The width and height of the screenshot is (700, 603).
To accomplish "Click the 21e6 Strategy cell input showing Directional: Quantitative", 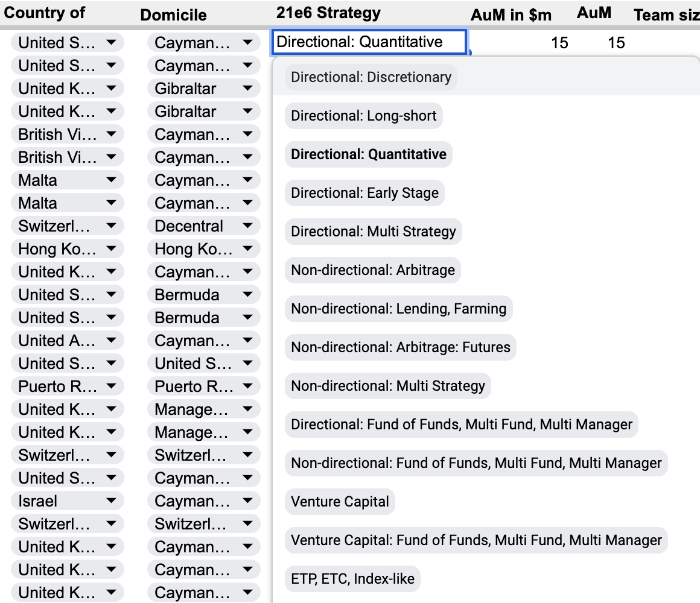I will click(369, 42).
